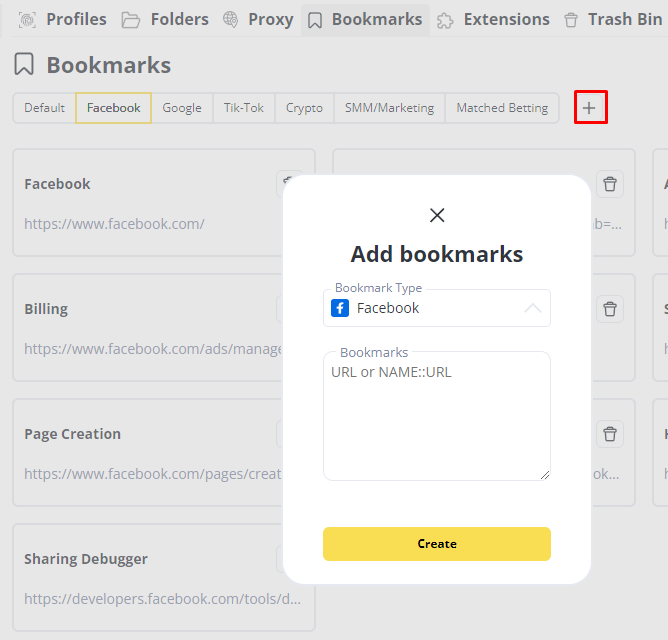Go to the Proxy section
668x640 pixels.
point(258,20)
